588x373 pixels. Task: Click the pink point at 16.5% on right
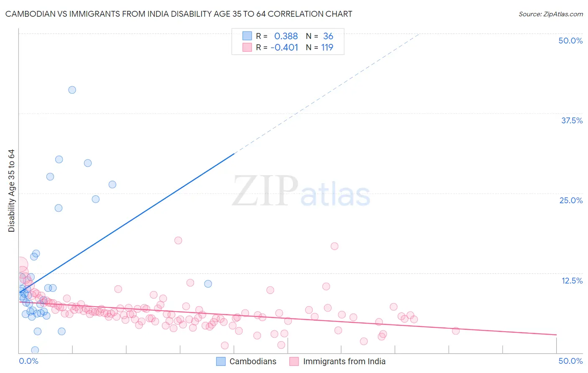click(335, 246)
